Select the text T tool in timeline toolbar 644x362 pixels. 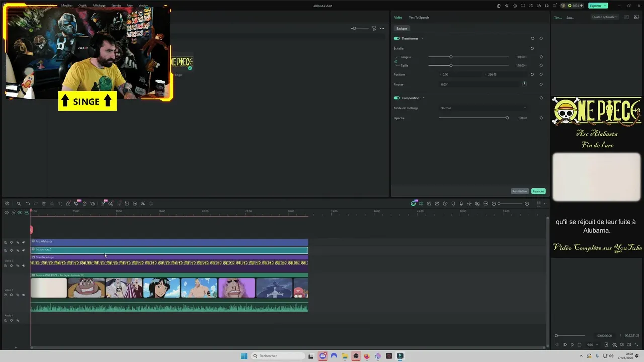tap(60, 204)
